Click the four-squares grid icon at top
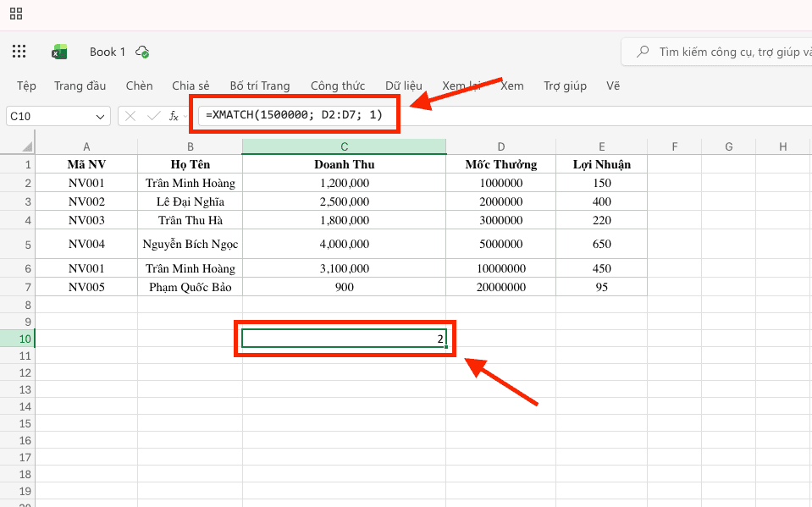Image resolution: width=812 pixels, height=507 pixels. click(16, 14)
